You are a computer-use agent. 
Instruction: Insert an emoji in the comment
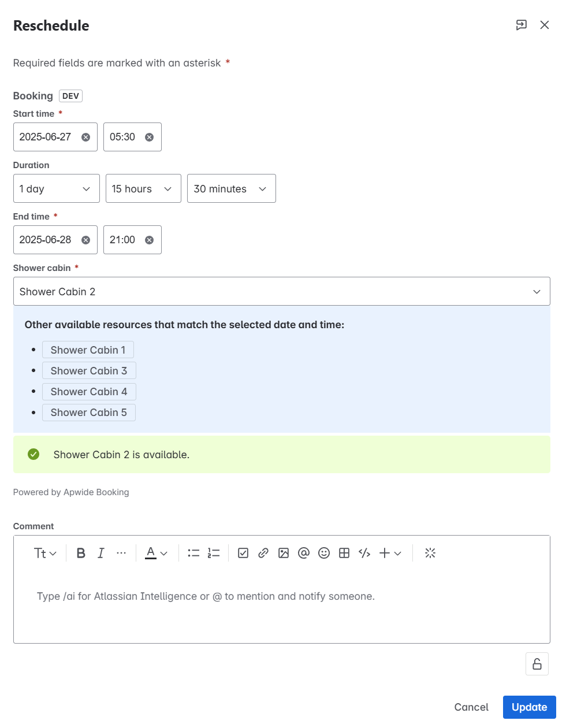point(324,553)
